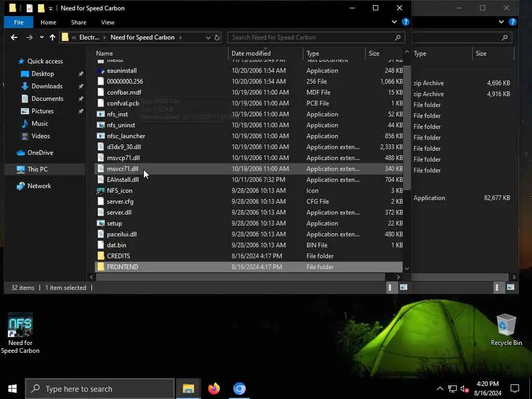Open the muted volume tray icon

point(465,389)
